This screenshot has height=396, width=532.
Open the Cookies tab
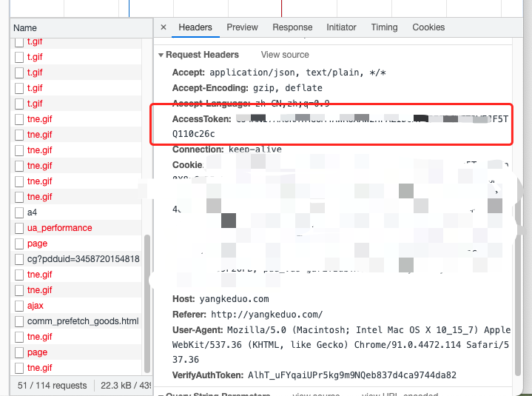428,27
